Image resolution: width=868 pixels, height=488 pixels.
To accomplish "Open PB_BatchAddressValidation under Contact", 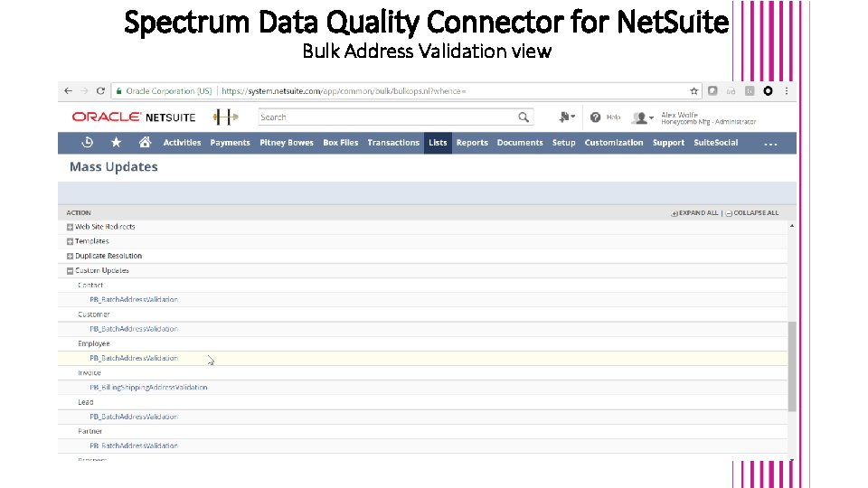I will click(x=134, y=299).
